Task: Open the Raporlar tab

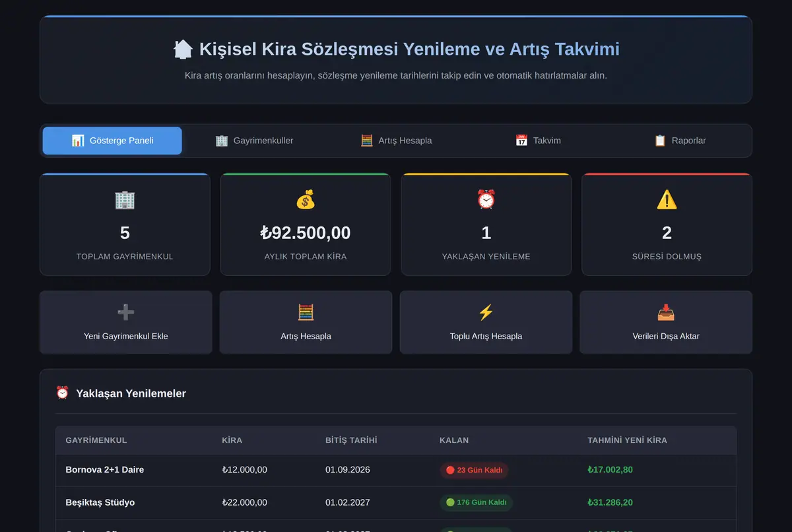Action: coord(680,141)
